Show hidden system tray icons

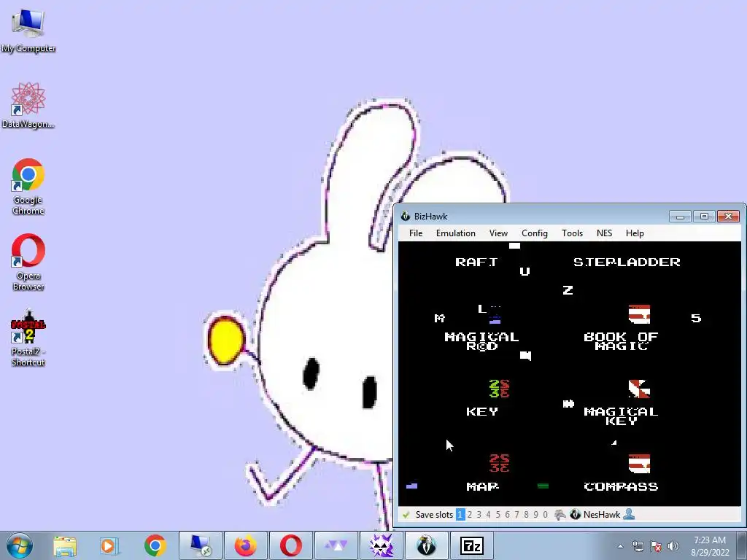[x=620, y=546]
